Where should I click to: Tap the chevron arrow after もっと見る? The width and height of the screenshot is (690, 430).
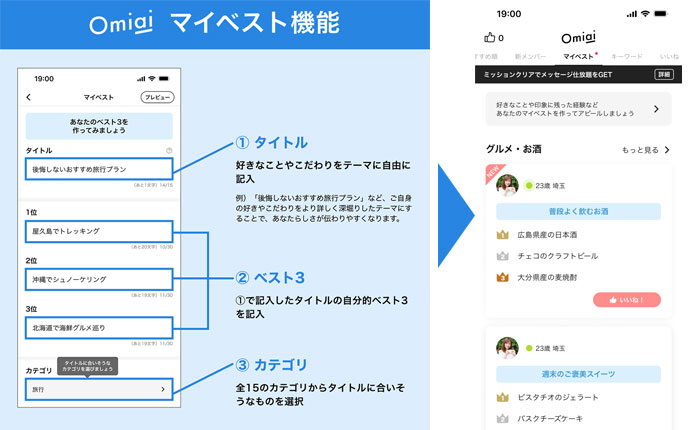(x=667, y=150)
